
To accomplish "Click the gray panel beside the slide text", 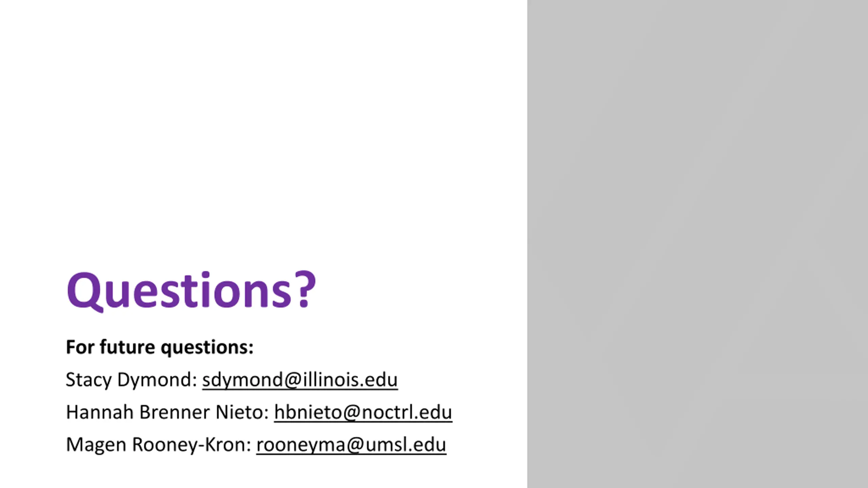I will [x=697, y=244].
